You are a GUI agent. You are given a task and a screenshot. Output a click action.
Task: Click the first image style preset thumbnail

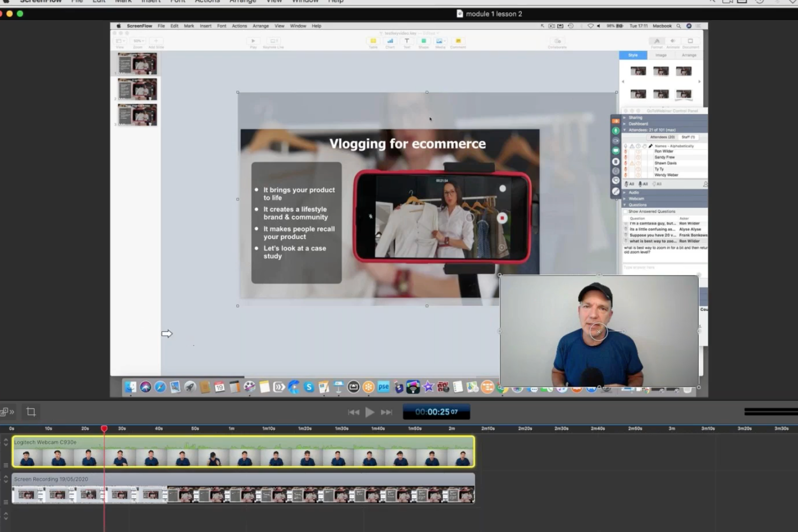(638, 71)
